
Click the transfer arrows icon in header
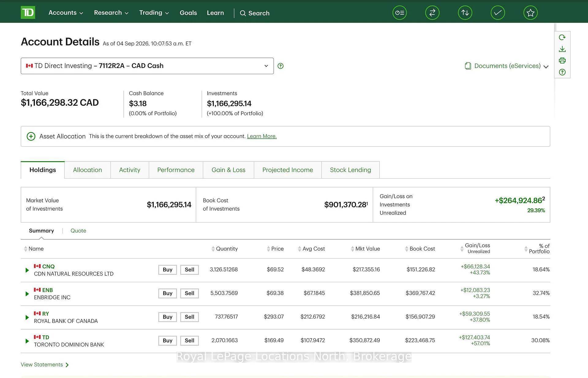pos(432,13)
